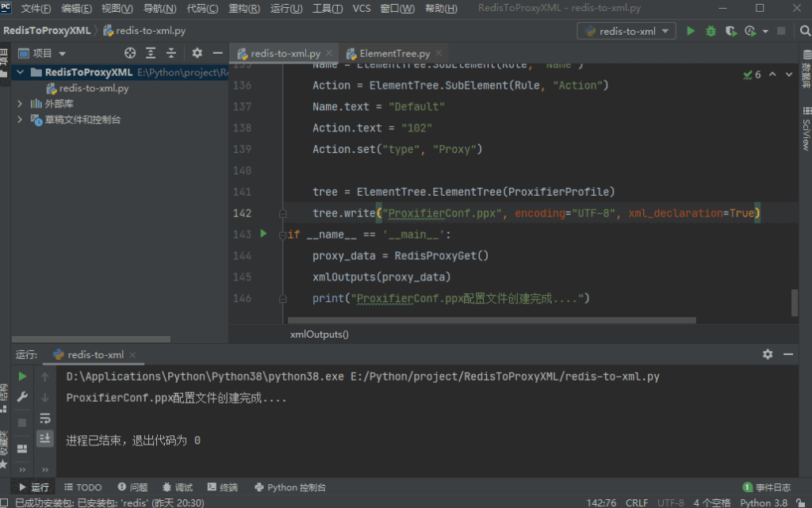This screenshot has height=508, width=812.
Task: Click the restore layout icon in run panel
Action: coord(22,449)
